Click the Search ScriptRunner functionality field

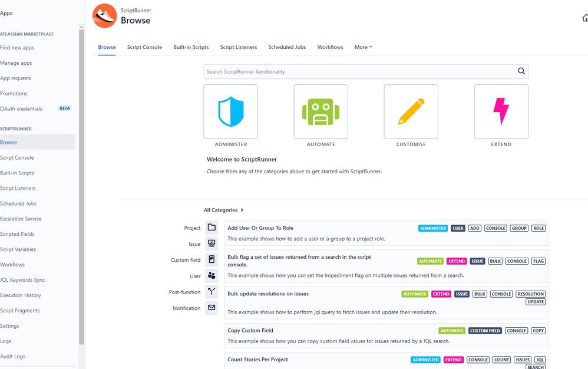(366, 72)
